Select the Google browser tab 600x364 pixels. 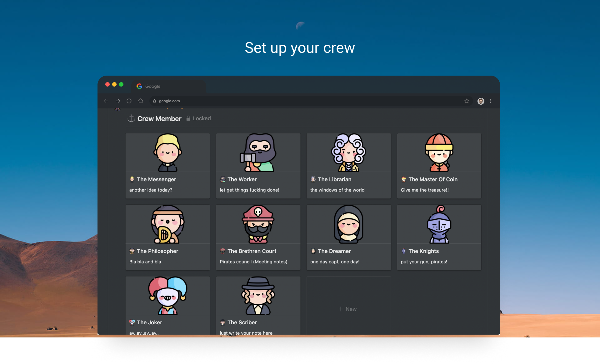[153, 86]
